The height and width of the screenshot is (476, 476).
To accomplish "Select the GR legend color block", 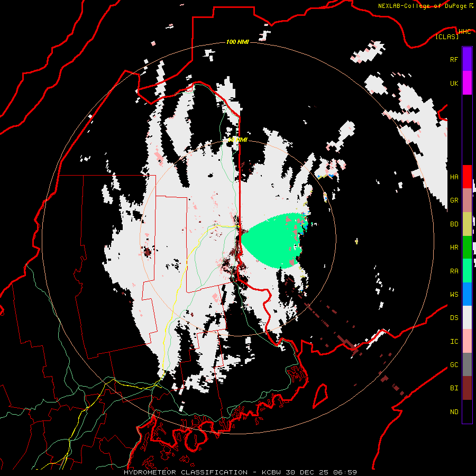I will [467, 200].
